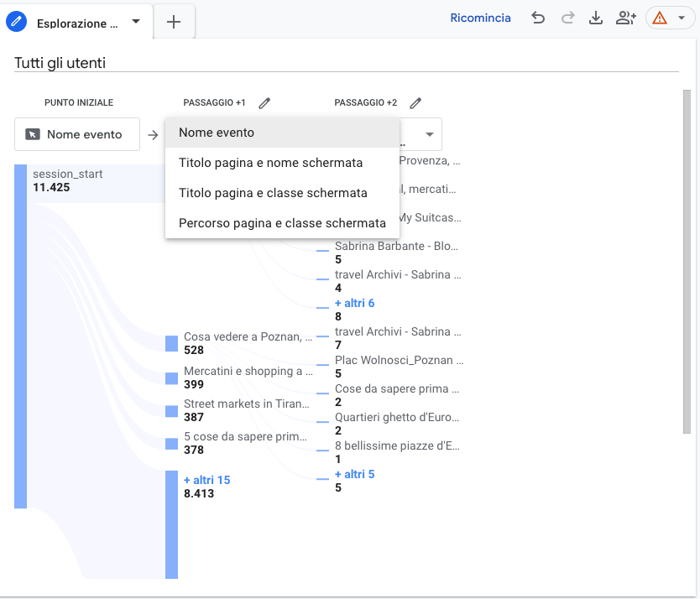Click the blue pencil exploration icon
The image size is (700, 599).
coord(16,23)
